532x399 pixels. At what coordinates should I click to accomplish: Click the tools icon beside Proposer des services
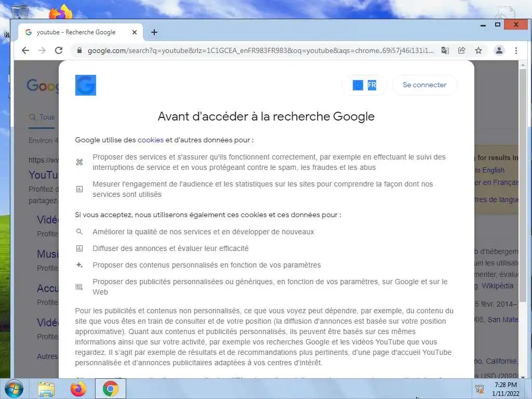pos(79,162)
